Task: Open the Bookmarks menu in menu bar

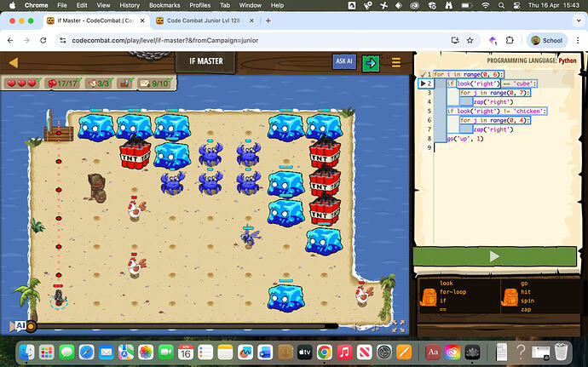Action: (164, 5)
